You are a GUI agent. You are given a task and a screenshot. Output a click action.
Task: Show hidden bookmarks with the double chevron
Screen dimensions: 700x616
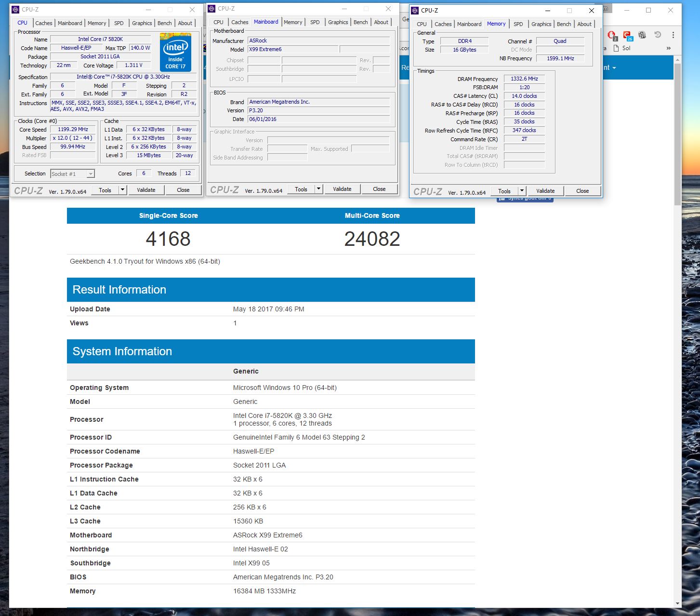[669, 48]
